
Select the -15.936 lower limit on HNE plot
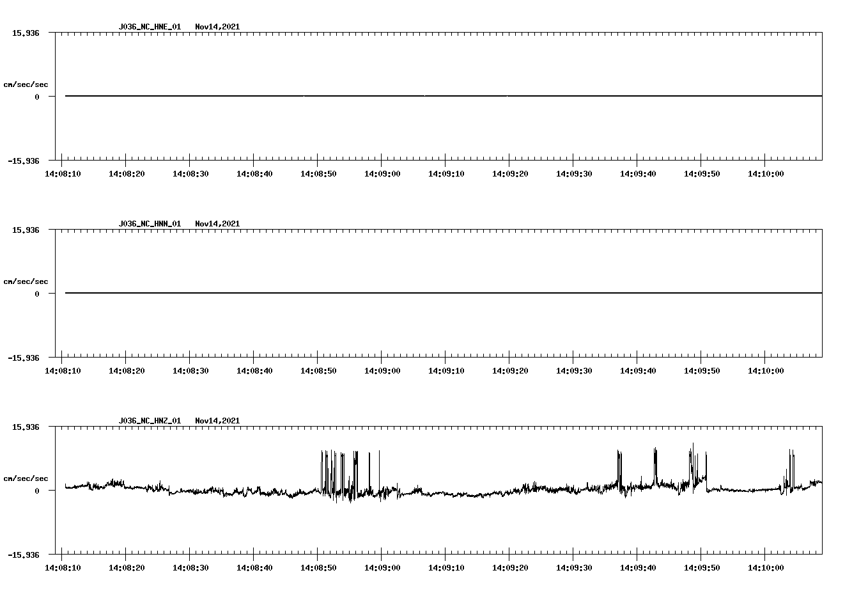24,161
